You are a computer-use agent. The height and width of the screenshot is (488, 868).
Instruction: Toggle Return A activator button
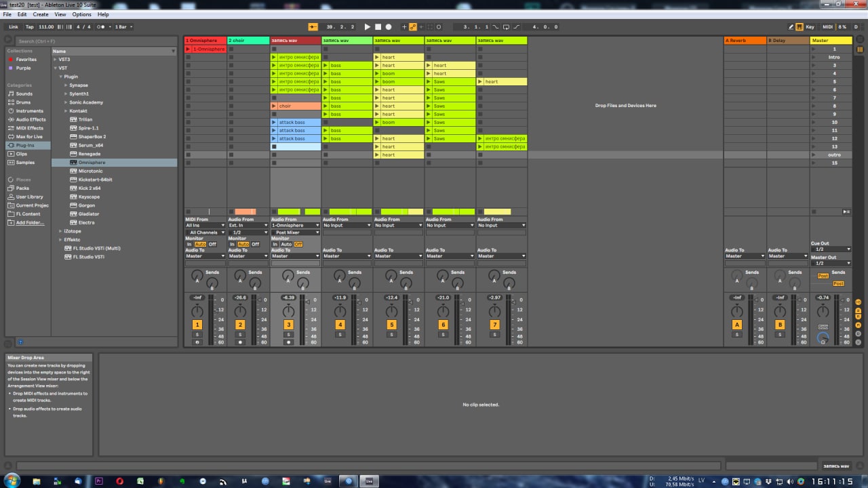point(737,325)
